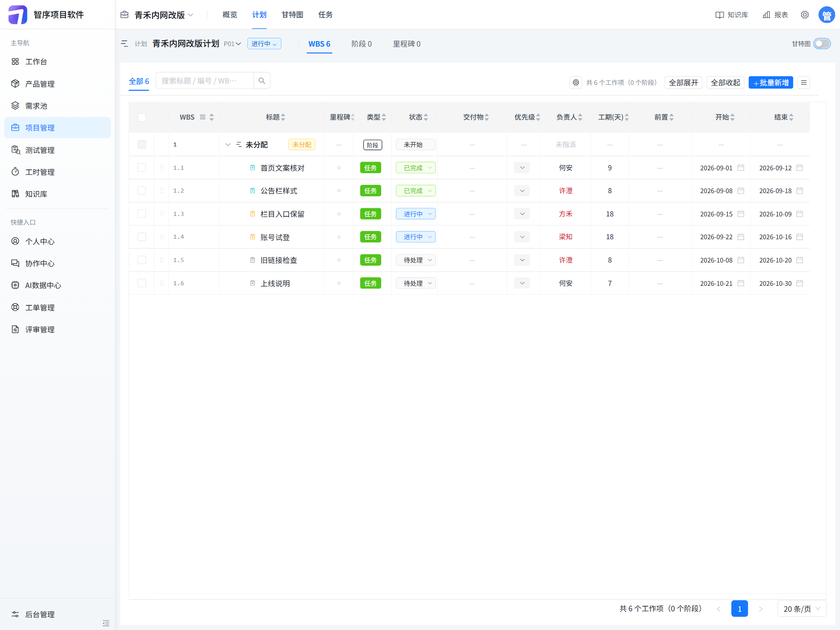The width and height of the screenshot is (840, 630).
Task: Open status dropdown for 旧链接检查
Action: (x=415, y=260)
